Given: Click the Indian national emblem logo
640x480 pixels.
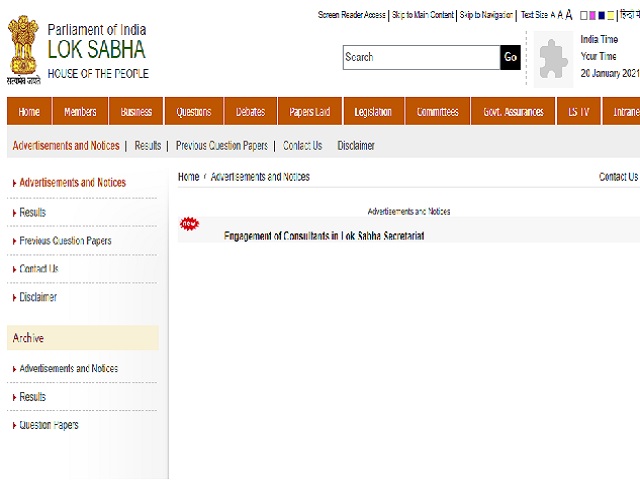Looking at the screenshot, I should tap(24, 50).
